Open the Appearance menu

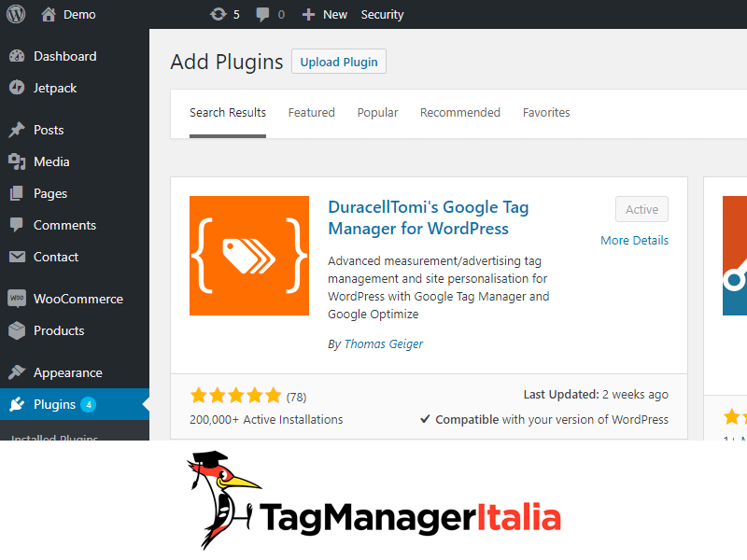point(68,372)
